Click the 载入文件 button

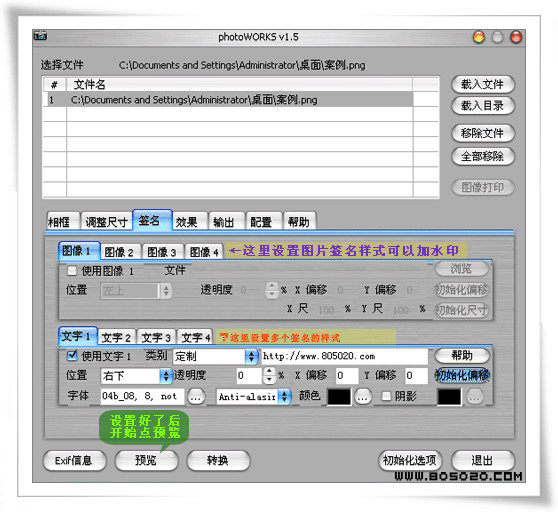(482, 84)
